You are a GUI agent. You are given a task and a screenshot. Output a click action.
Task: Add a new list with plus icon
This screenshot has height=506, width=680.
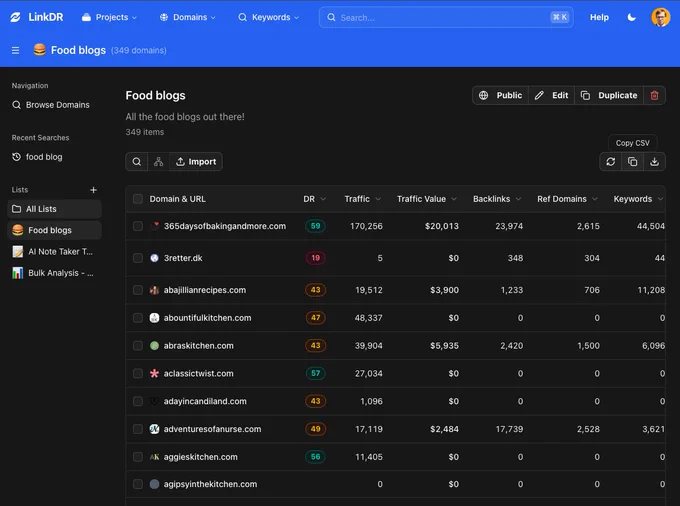pos(93,190)
